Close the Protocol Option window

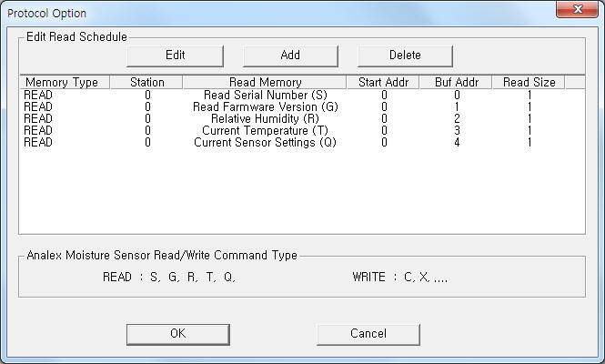[577, 9]
